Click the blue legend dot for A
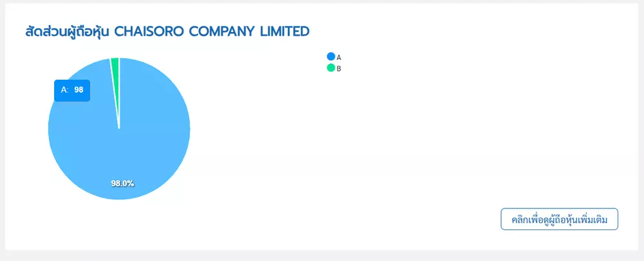Screen dimensions: 644x261 point(331,57)
